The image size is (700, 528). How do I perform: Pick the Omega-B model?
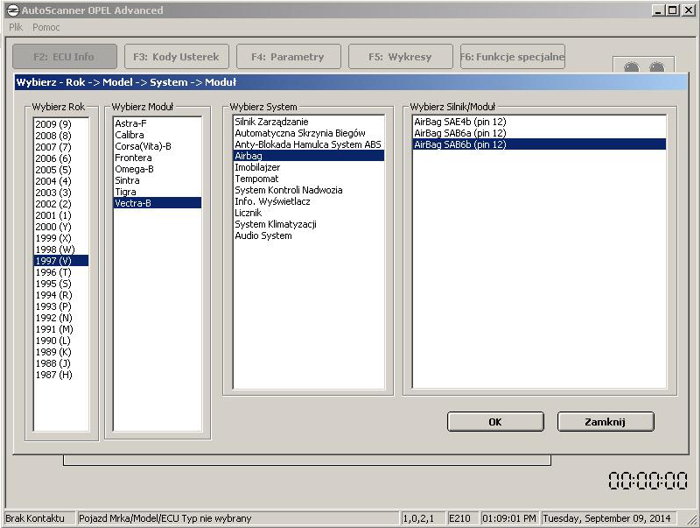[134, 169]
